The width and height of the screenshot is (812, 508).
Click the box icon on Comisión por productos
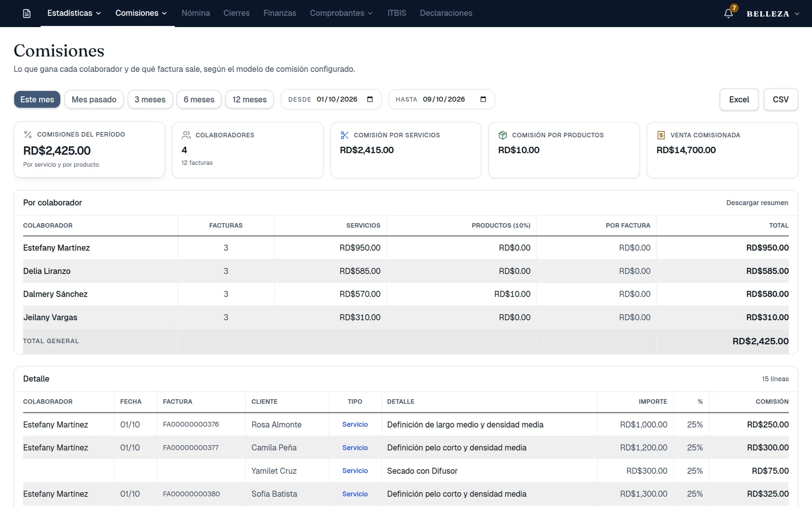(x=503, y=135)
